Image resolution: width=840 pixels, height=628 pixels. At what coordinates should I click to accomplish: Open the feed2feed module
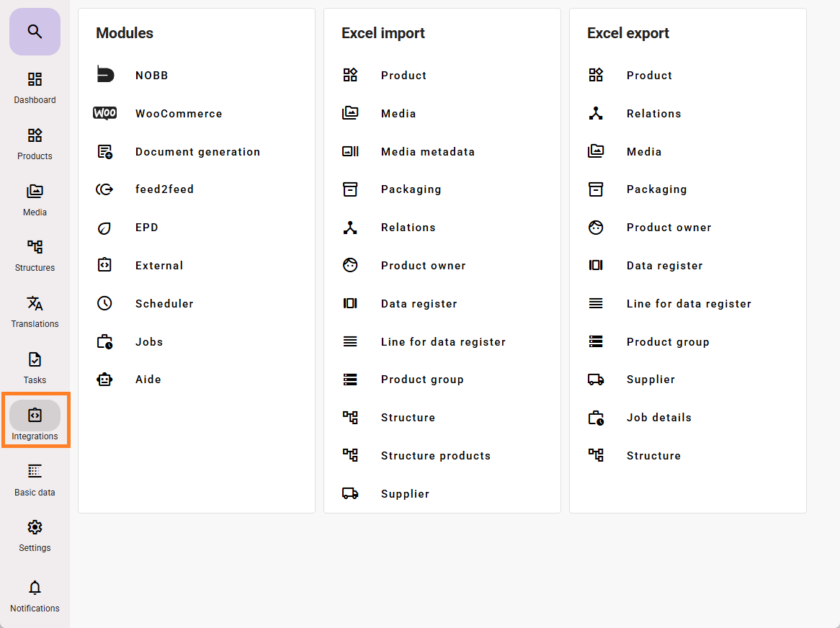[x=164, y=189]
